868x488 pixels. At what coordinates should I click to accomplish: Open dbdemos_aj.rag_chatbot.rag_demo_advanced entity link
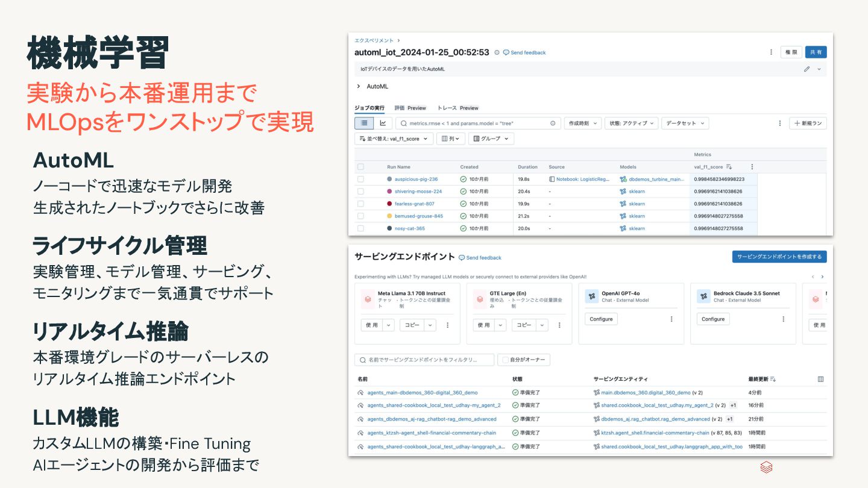point(656,419)
